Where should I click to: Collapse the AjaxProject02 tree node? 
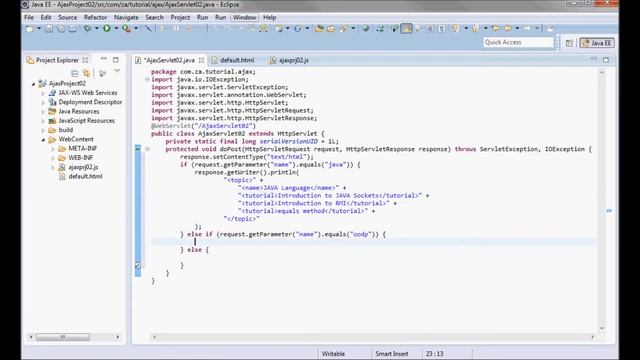[33, 84]
